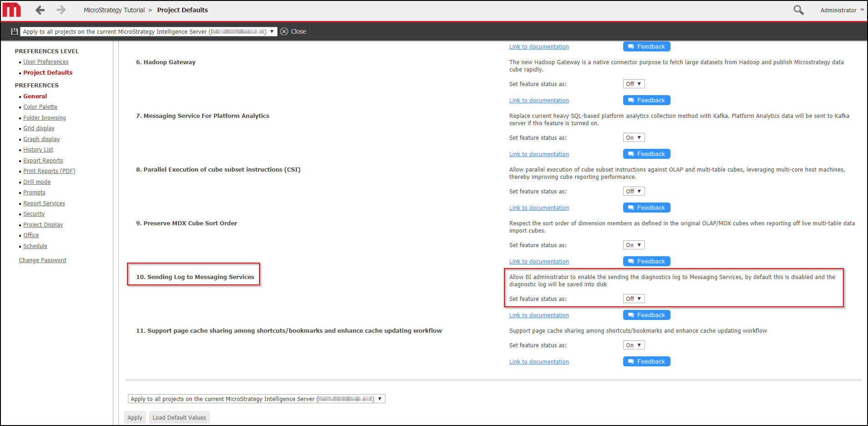Open search with the magnifier icon
This screenshot has width=868, height=426.
tap(798, 10)
